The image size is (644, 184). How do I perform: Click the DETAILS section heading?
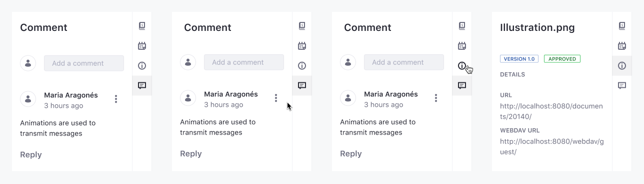click(512, 75)
